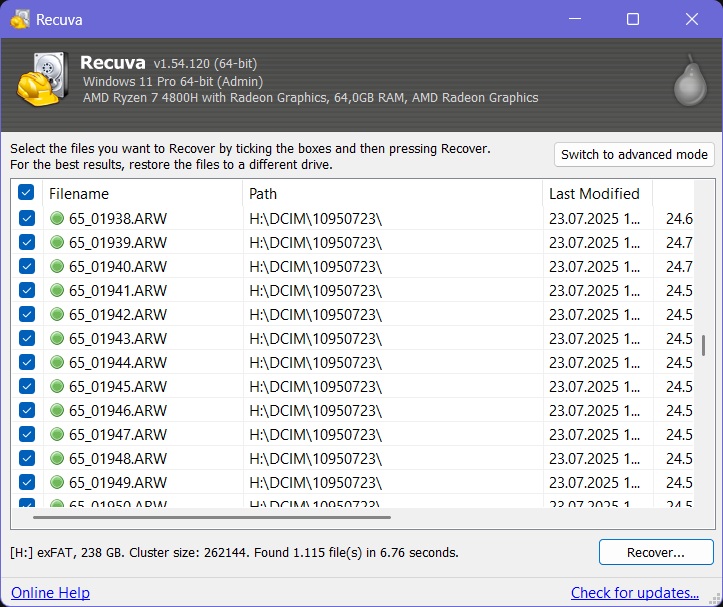Click size value 24.6 in 65_01938.ARW row
Image resolution: width=723 pixels, height=607 pixels.
coord(679,218)
